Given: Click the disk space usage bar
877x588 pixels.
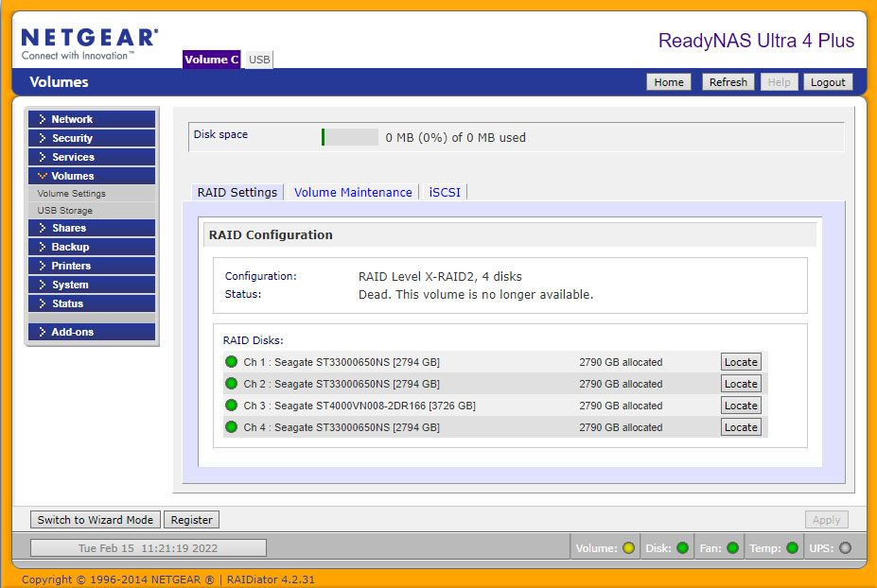Looking at the screenshot, I should (x=350, y=137).
